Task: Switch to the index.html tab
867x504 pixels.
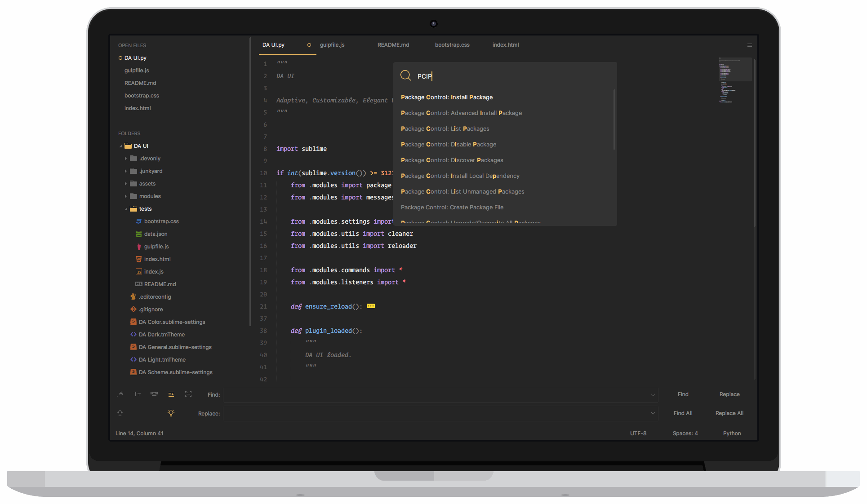Action: coord(506,45)
